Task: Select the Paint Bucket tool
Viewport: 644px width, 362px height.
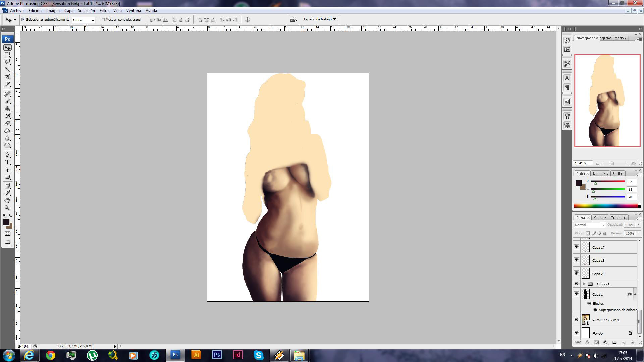Action: 7,131
